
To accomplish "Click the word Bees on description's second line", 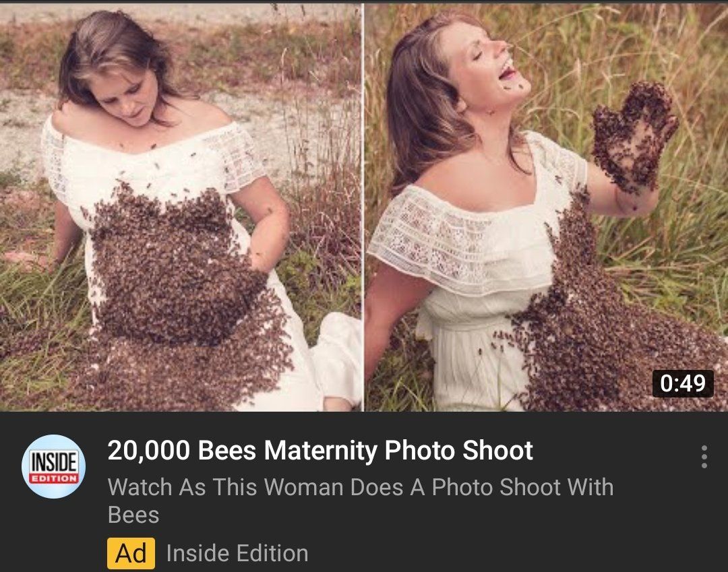I will pos(133,515).
